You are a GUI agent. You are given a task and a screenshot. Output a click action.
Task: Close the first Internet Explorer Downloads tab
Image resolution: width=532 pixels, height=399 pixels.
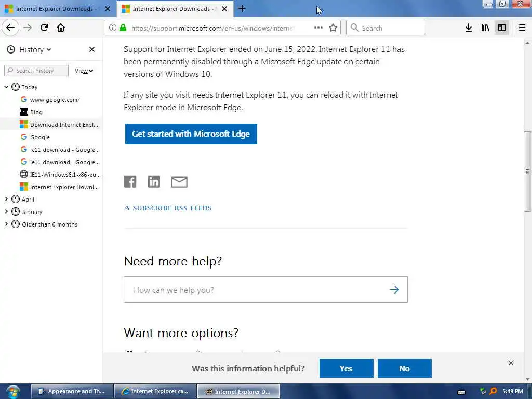pos(108,9)
